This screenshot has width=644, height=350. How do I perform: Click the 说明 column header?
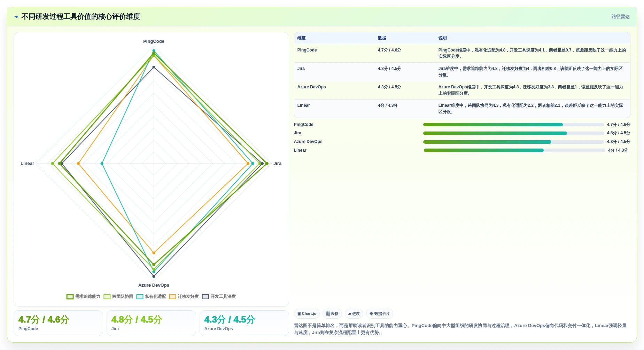443,38
